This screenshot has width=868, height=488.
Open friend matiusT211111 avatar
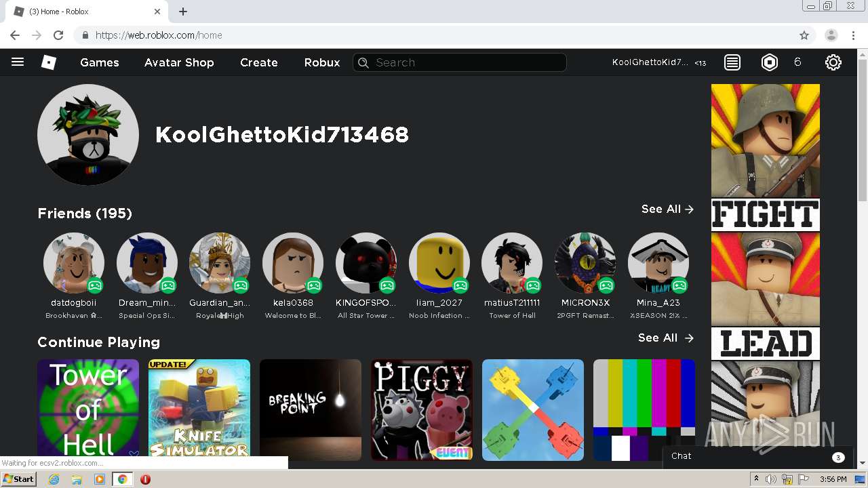(x=512, y=264)
